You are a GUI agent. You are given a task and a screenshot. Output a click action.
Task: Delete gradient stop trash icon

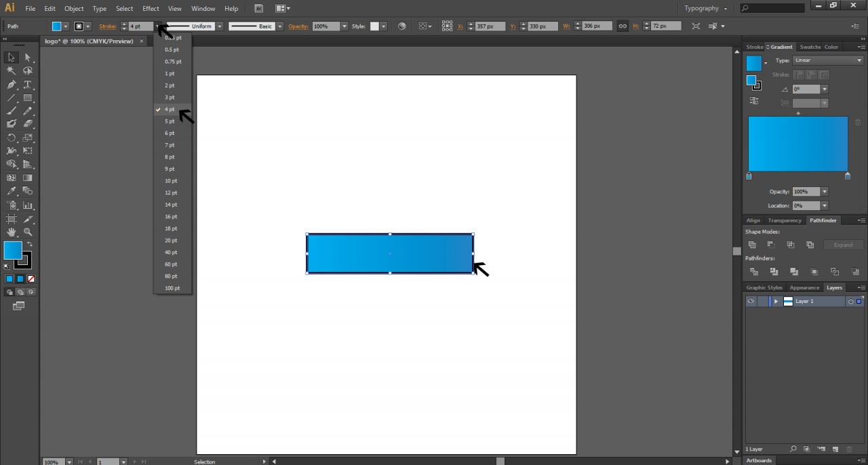point(858,123)
